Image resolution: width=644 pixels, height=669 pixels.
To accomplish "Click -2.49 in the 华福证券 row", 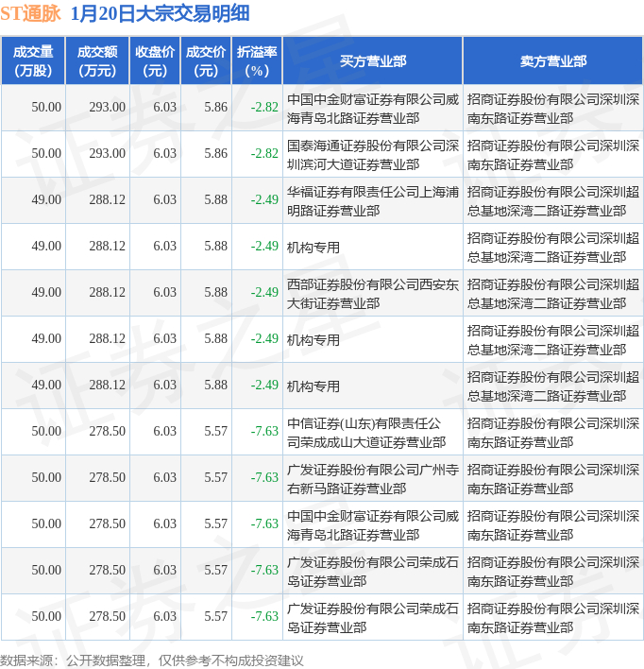I will tap(264, 199).
